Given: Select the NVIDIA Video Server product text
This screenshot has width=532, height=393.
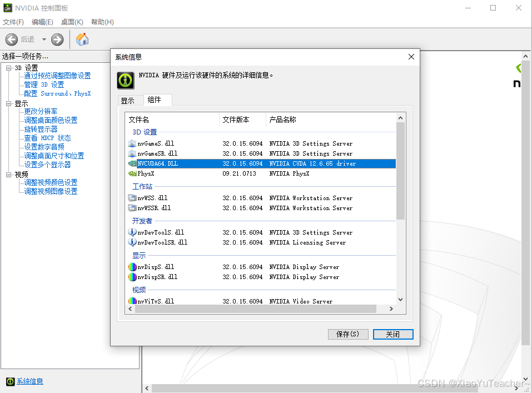Looking at the screenshot, I should 301,301.
